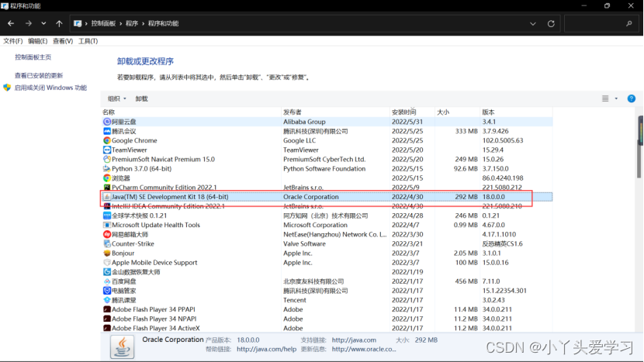Select the 腾讯课堂 icon
This screenshot has width=644, height=362.
pos(107,300)
